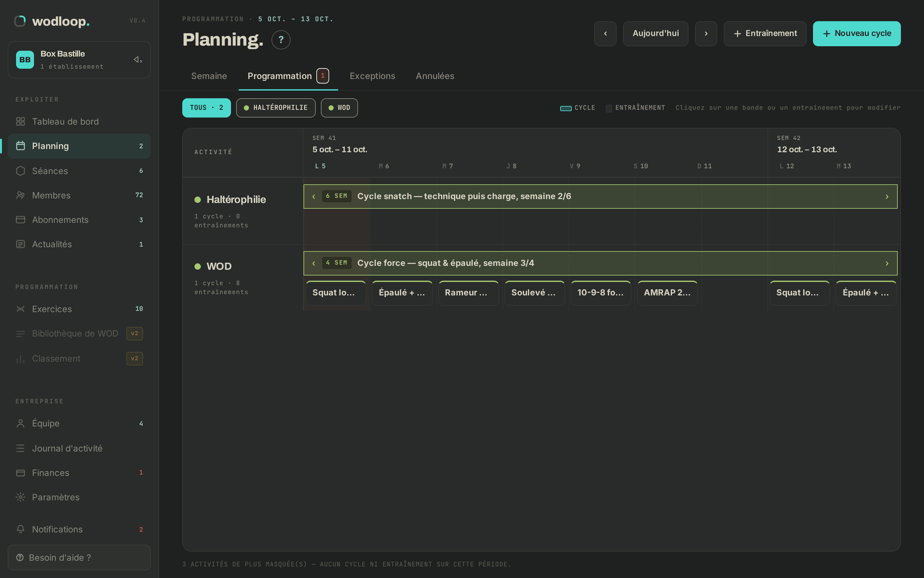Viewport: 924px width, 578px height.
Task: Go to Membres section
Action: tap(79, 195)
